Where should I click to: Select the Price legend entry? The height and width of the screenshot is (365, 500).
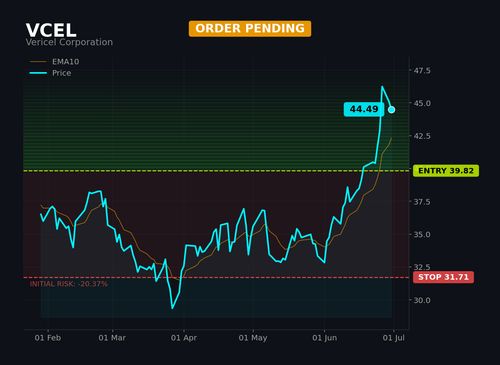[x=50, y=73]
